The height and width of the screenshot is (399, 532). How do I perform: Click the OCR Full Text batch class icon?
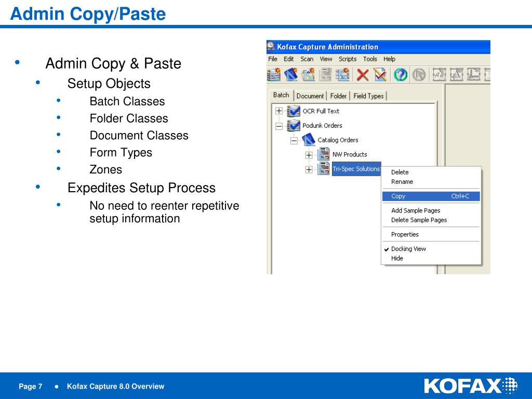point(294,111)
